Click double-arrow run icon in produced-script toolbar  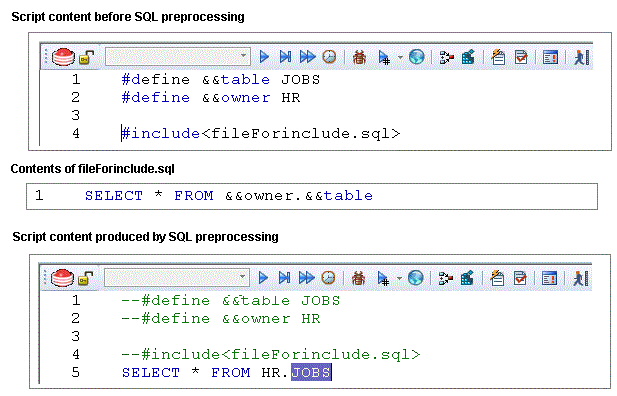[307, 278]
